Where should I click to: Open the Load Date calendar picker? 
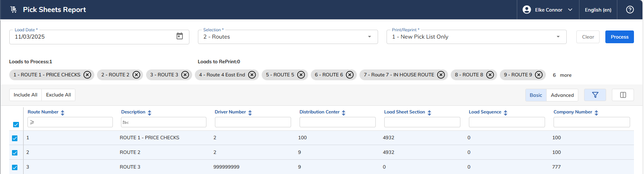pyautogui.click(x=180, y=36)
